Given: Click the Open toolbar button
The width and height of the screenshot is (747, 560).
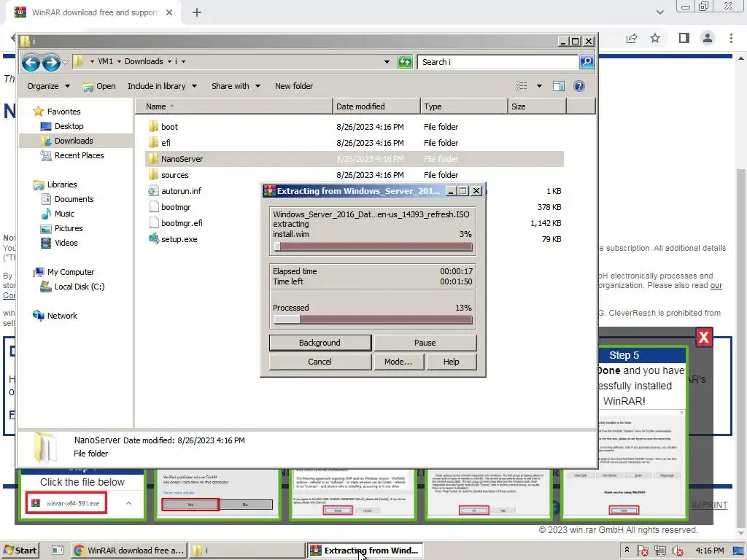Looking at the screenshot, I should [x=99, y=86].
